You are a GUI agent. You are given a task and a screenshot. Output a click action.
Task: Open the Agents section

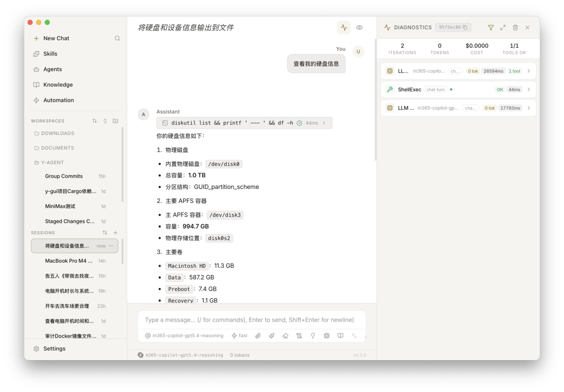point(48,69)
